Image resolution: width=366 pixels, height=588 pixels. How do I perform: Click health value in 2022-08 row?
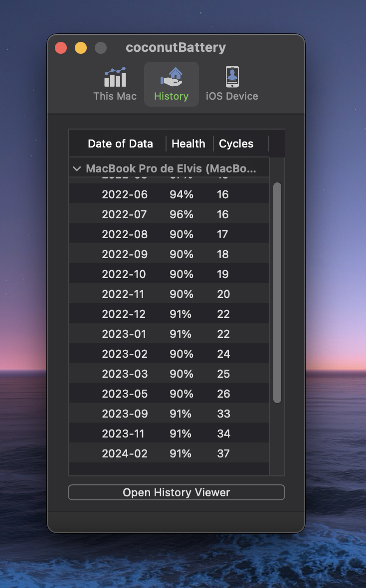point(182,234)
